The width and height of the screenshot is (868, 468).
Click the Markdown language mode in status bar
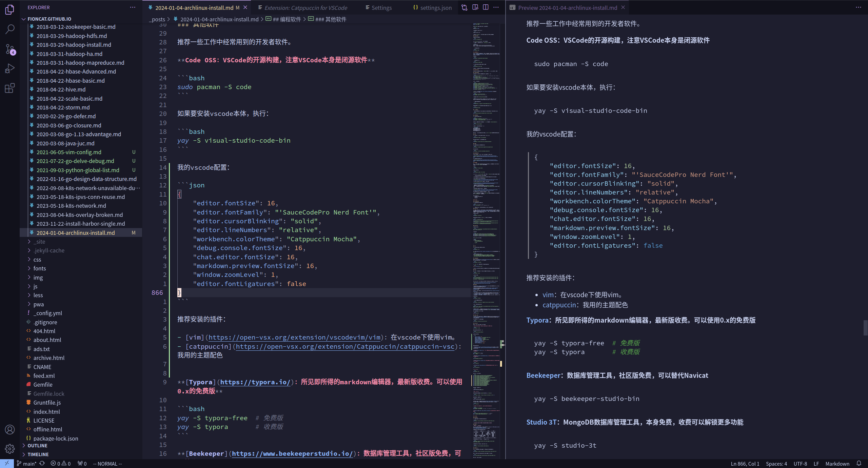coord(837,464)
